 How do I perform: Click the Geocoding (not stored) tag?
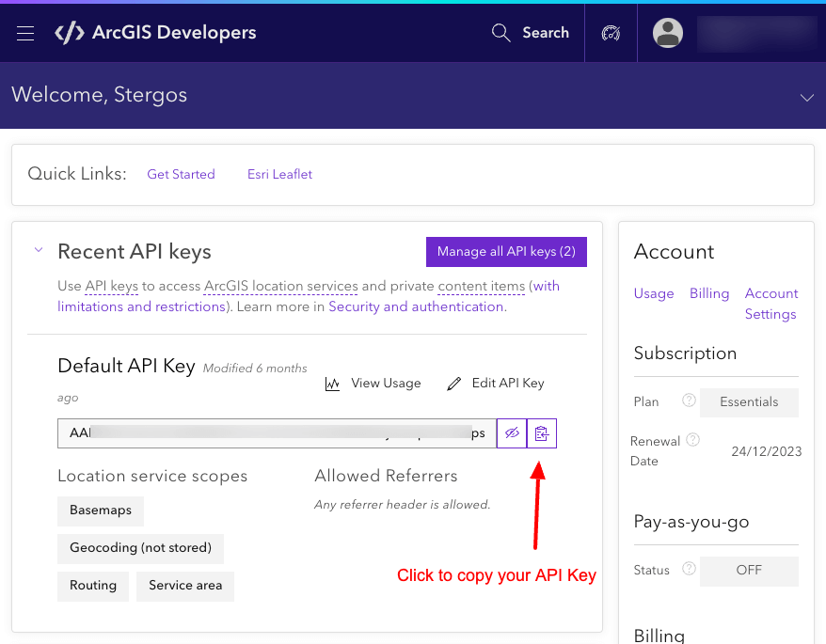pos(141,549)
